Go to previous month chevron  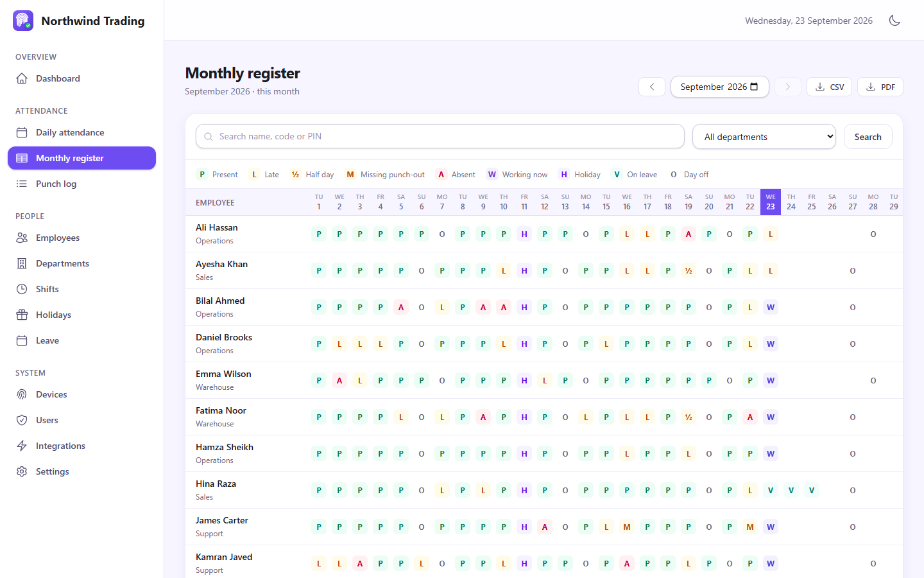pyautogui.click(x=652, y=87)
